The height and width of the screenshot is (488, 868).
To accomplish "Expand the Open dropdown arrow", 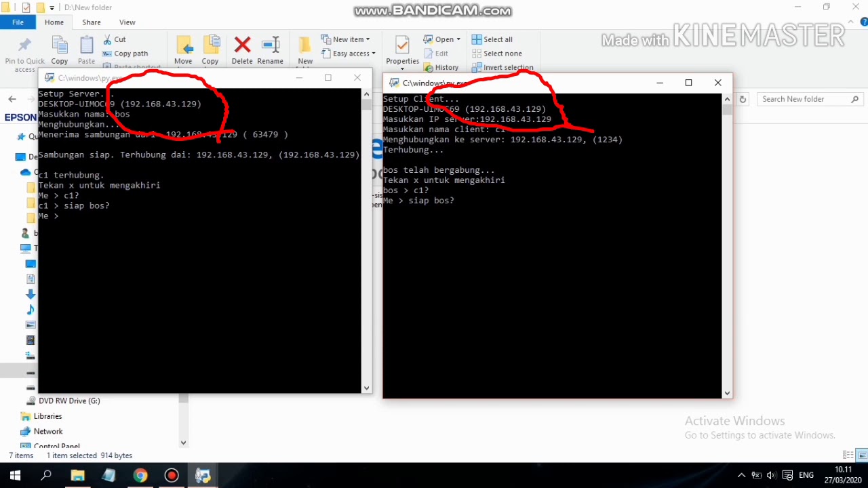I will pyautogui.click(x=458, y=39).
